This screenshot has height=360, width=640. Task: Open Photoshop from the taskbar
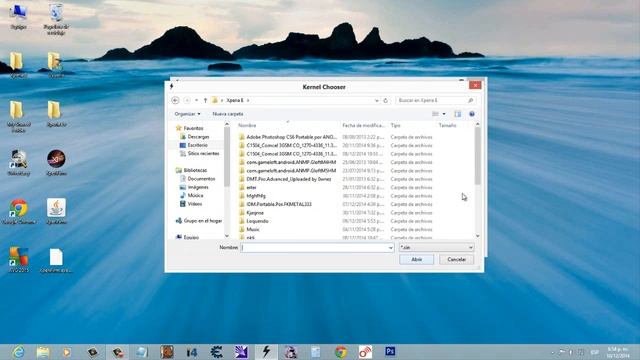point(390,351)
